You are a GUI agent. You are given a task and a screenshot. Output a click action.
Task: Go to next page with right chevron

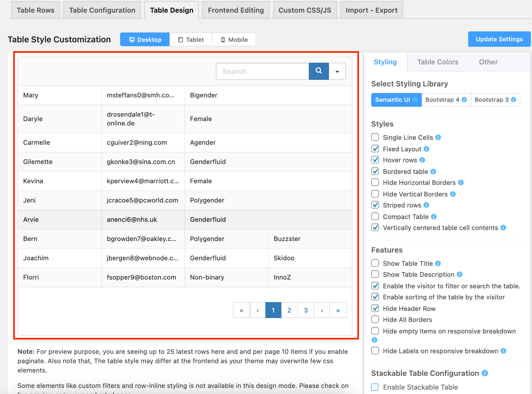pyautogui.click(x=322, y=310)
